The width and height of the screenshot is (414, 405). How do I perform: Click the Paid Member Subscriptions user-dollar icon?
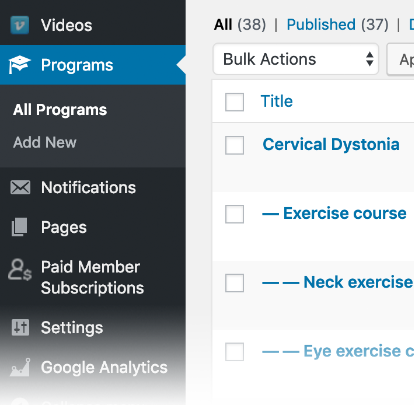(20, 269)
